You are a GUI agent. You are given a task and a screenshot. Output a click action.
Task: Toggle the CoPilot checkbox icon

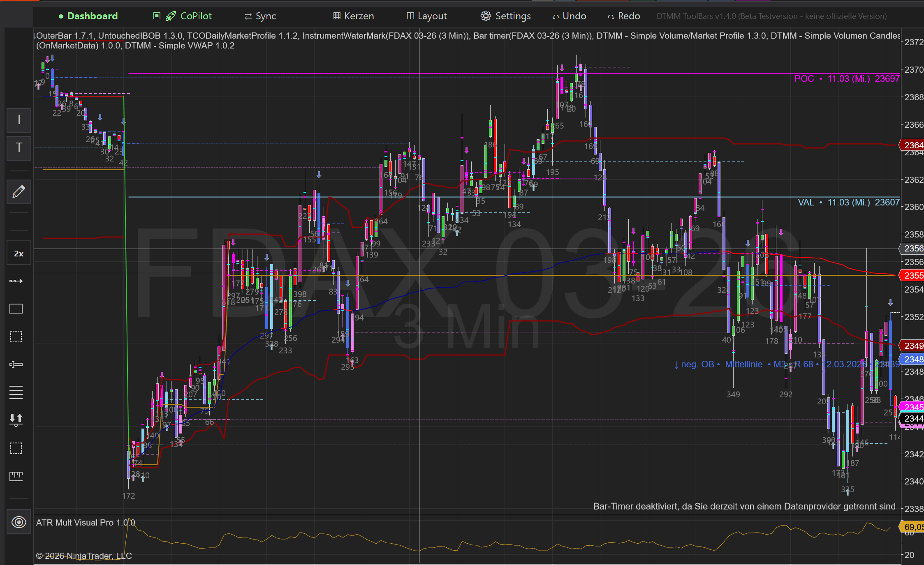pyautogui.click(x=157, y=16)
